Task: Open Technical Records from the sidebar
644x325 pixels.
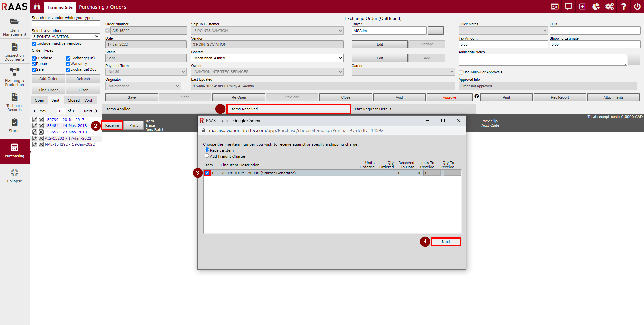Action: (14, 102)
